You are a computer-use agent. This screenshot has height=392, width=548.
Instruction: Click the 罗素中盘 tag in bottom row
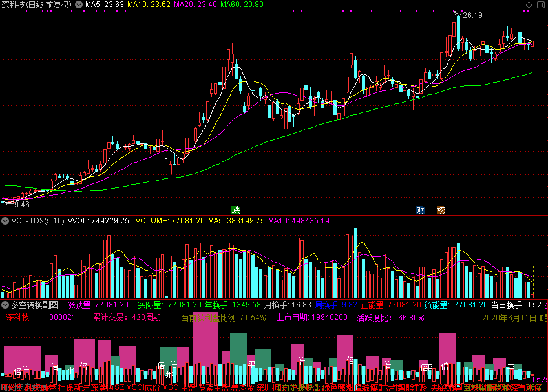[213, 387]
